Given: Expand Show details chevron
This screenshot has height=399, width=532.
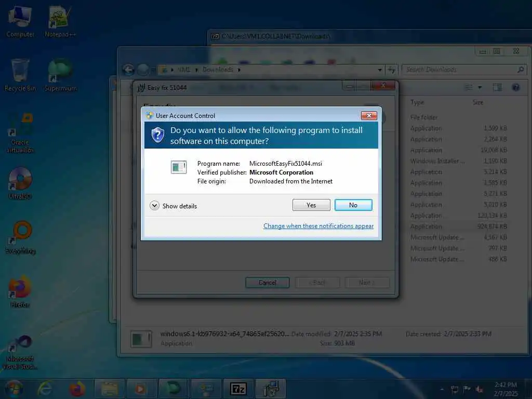Looking at the screenshot, I should 154,206.
